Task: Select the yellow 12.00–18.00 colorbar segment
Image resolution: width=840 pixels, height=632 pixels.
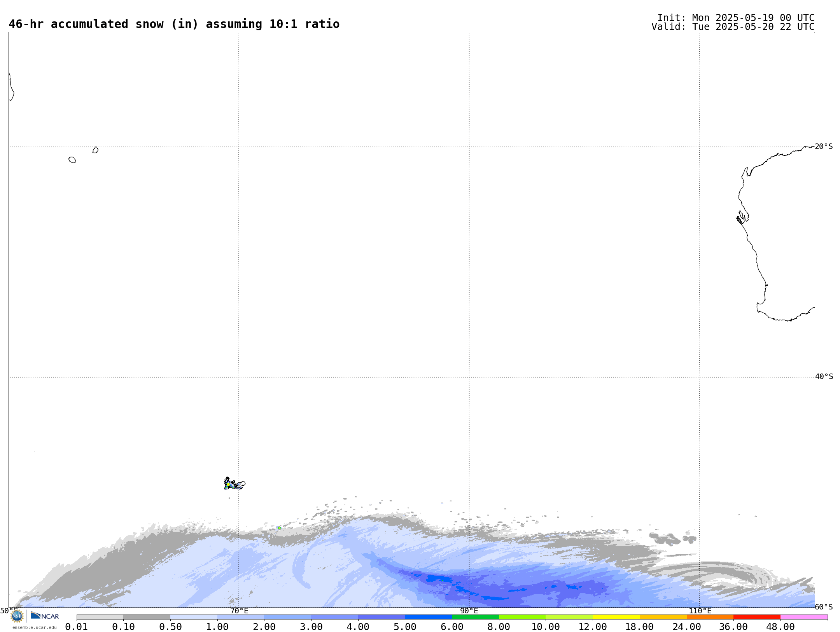Action: [616, 617]
